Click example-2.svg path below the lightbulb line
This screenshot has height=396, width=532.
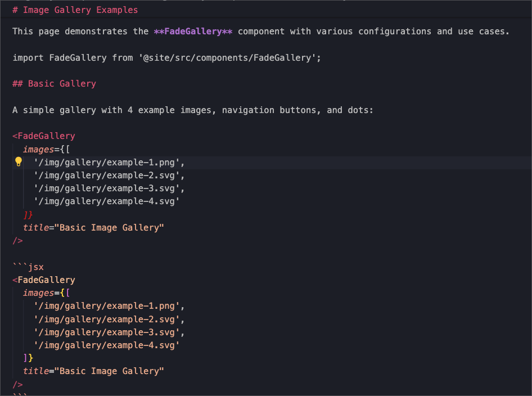[x=108, y=175]
